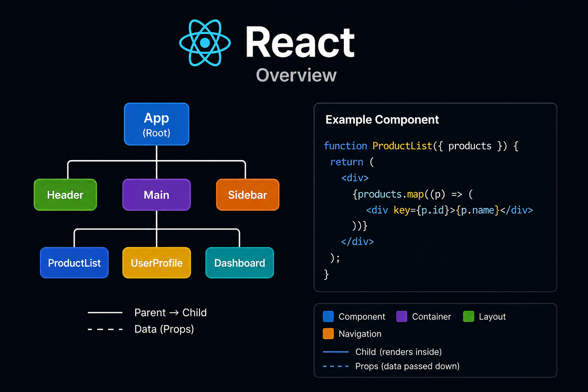
Task: Click the 'React' title text
Action: pyautogui.click(x=301, y=42)
